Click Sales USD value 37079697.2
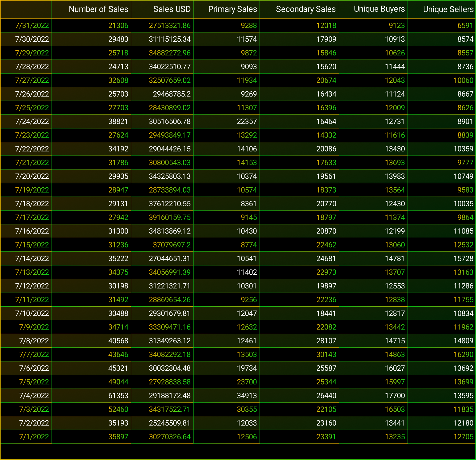 pos(162,245)
